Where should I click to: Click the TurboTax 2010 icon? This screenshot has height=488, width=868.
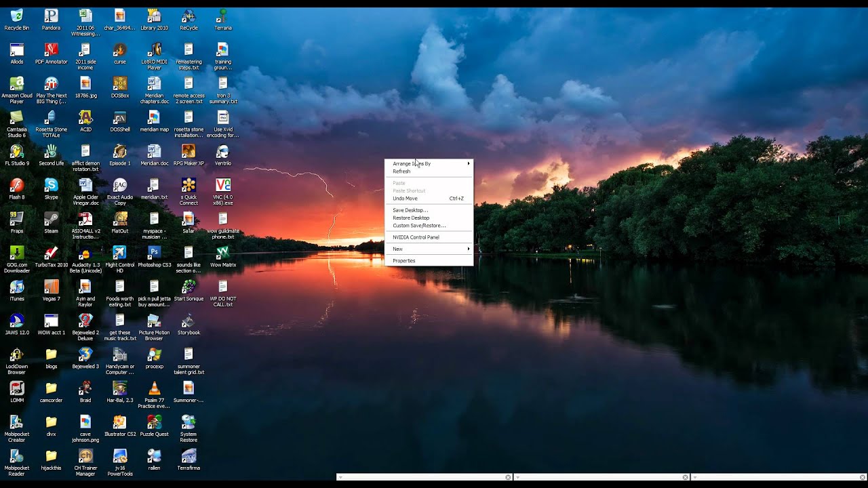51,257
